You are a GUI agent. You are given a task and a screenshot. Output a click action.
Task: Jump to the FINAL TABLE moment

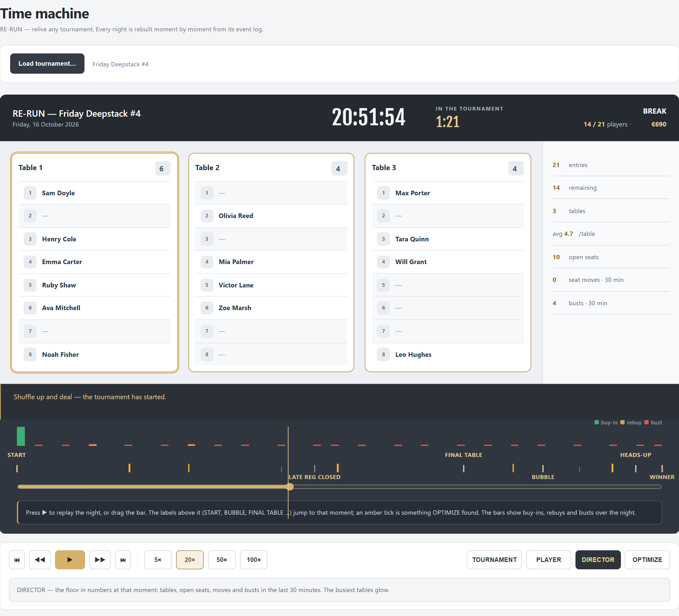click(x=463, y=455)
